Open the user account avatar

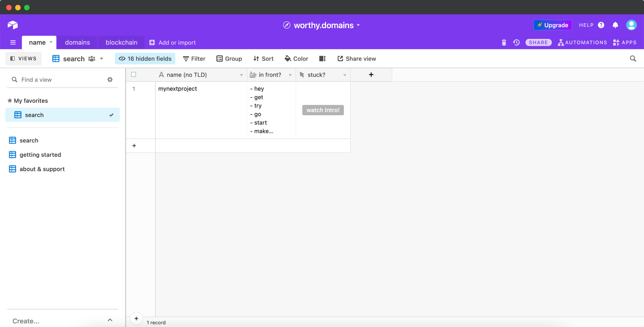pyautogui.click(x=631, y=25)
